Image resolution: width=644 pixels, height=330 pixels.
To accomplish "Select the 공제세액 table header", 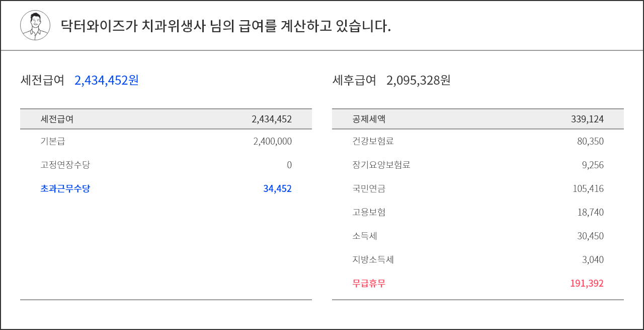I will tap(369, 119).
